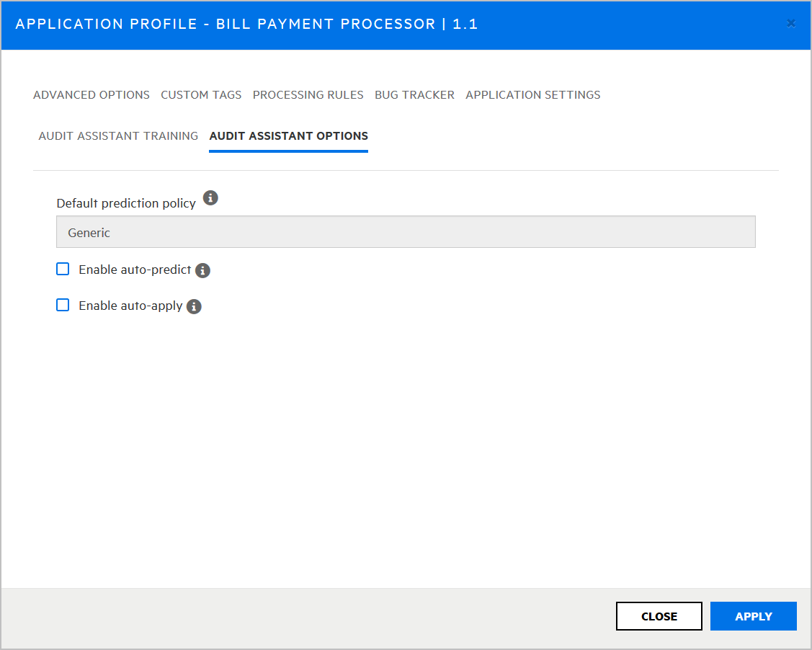Click the Application Profile dialog title
Image resolution: width=812 pixels, height=650 pixels.
(246, 25)
